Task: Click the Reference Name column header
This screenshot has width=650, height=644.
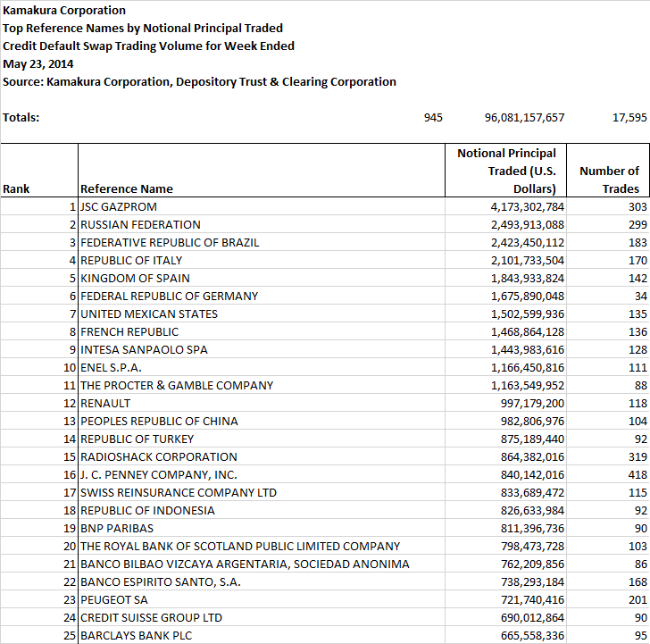Action: pyautogui.click(x=262, y=171)
